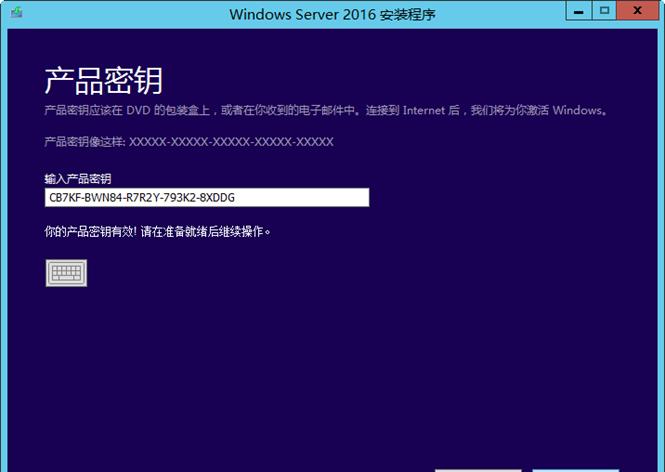
Task: Click the product key input field
Action: (x=207, y=198)
